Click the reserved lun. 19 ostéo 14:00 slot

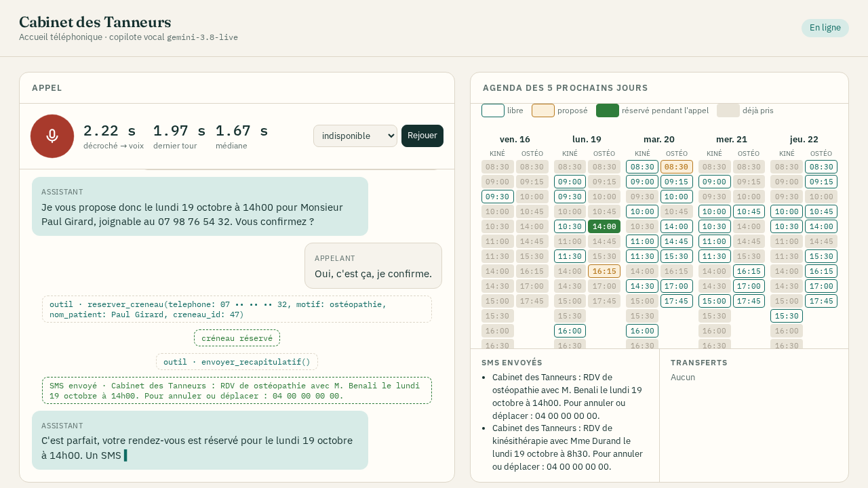point(604,226)
